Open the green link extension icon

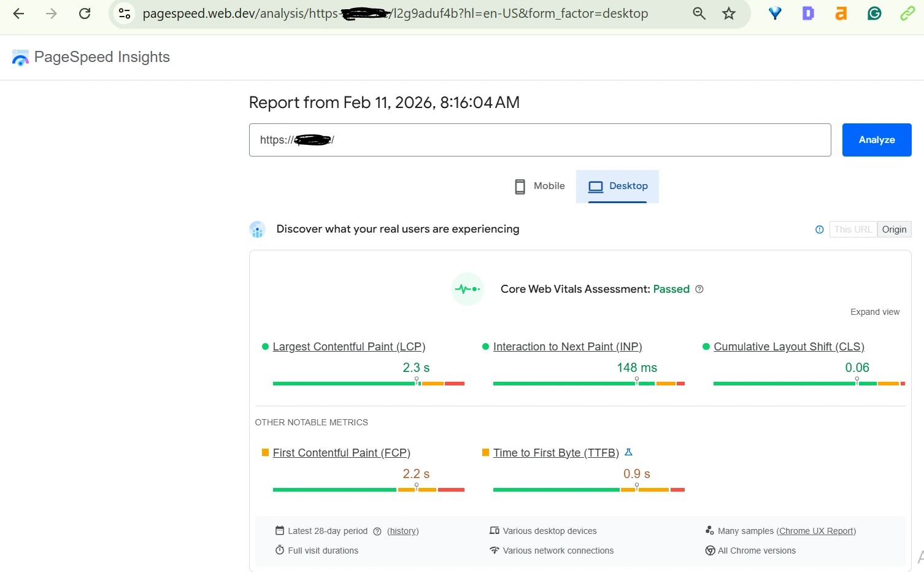(907, 14)
